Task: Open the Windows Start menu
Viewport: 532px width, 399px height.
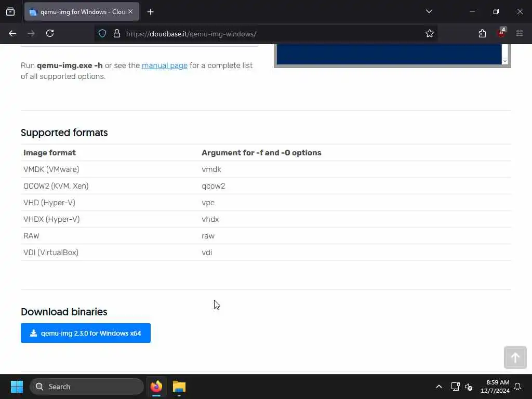Action: (17, 387)
